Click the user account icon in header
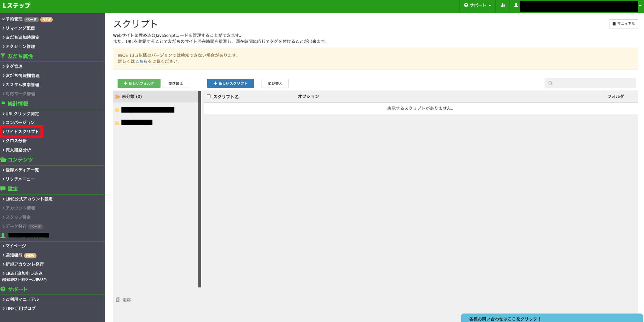This screenshot has width=644, height=322. [x=516, y=5]
